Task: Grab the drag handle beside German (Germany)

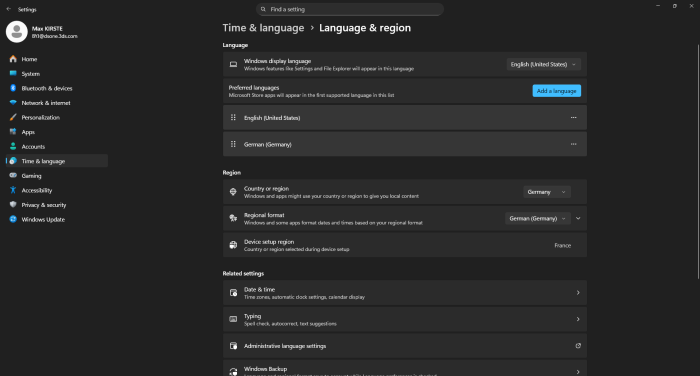Action: [233, 144]
